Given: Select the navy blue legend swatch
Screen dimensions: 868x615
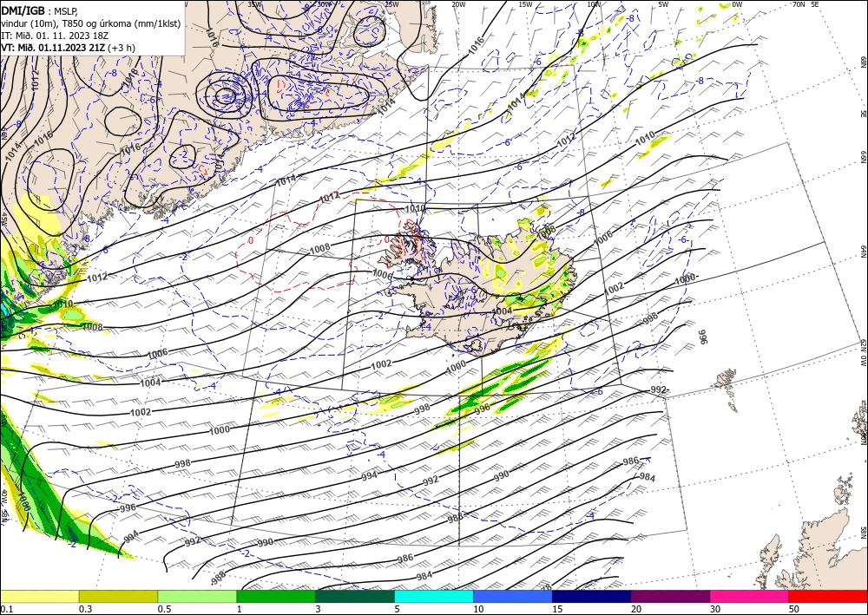Looking at the screenshot, I should 591,596.
